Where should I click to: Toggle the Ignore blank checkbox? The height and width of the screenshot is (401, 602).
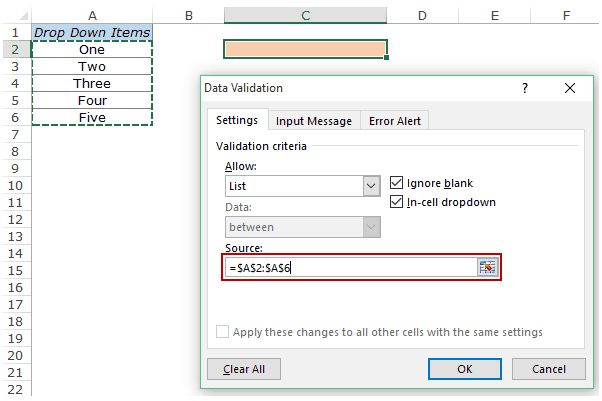click(396, 183)
